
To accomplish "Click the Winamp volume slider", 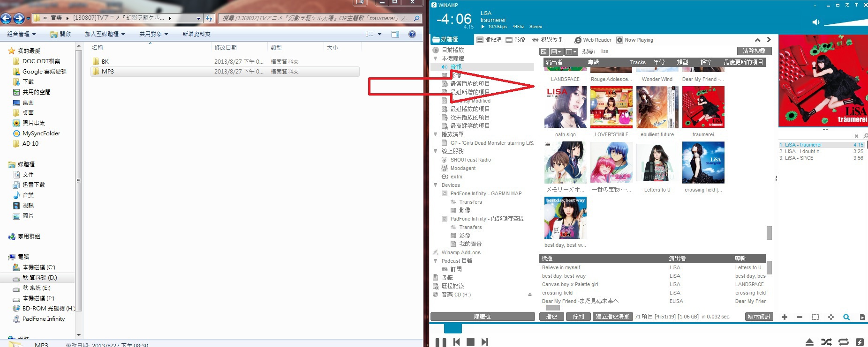I will pyautogui.click(x=846, y=22).
